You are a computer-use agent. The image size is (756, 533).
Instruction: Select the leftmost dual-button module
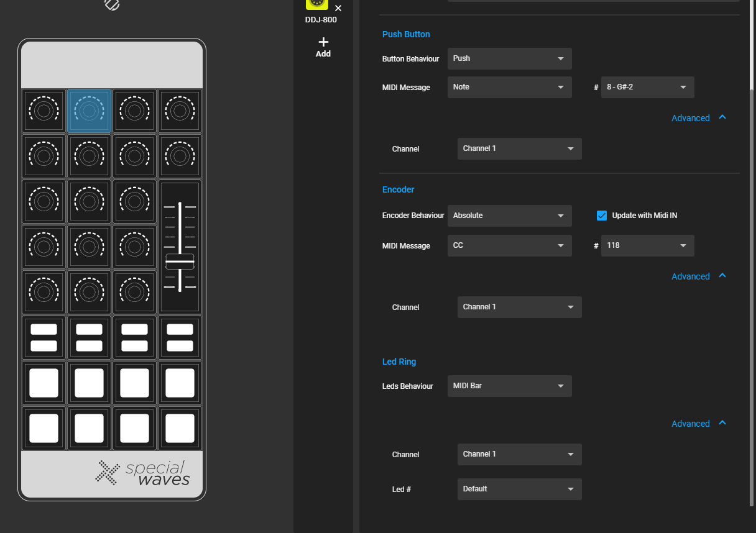pos(44,337)
